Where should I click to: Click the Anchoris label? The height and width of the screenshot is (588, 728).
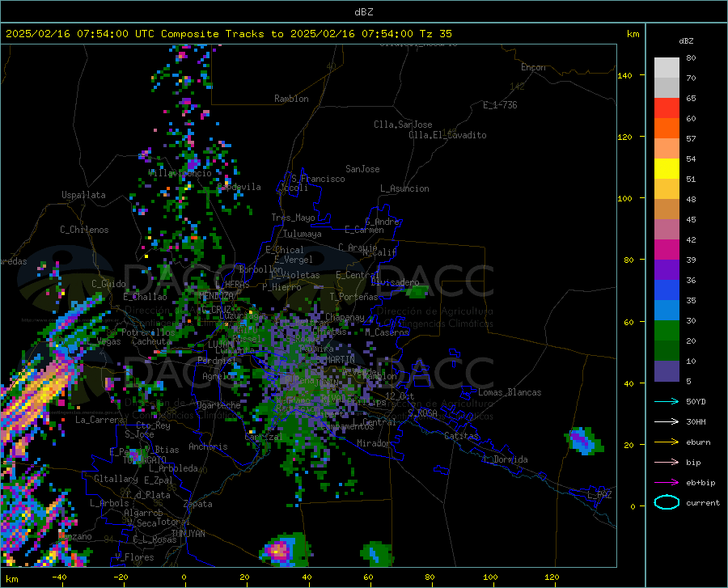[208, 446]
